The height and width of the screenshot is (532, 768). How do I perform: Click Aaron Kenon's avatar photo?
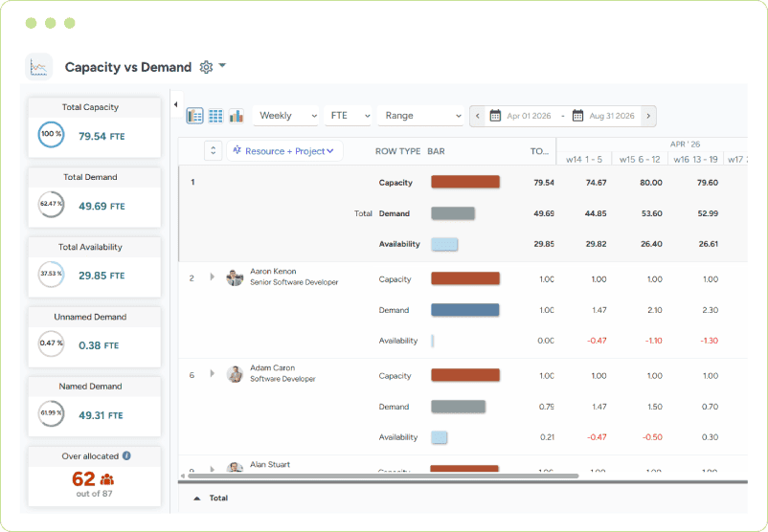pos(235,277)
